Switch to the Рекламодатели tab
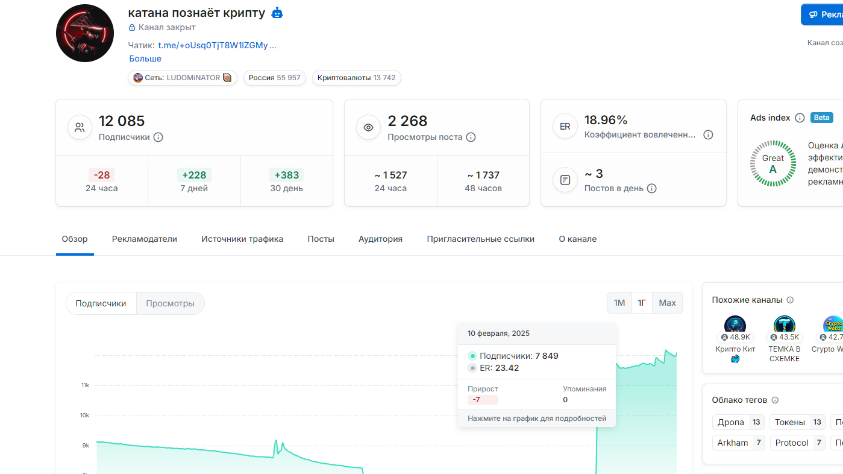The image size is (843, 474). (x=145, y=239)
